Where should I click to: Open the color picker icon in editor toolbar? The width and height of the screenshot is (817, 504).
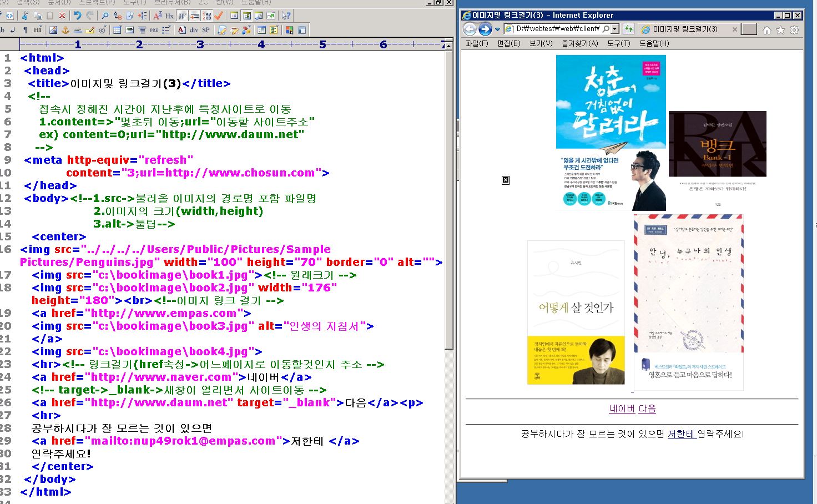pos(290,29)
